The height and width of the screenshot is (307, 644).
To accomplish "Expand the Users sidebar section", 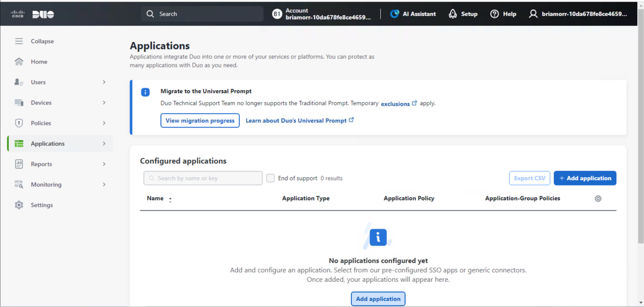I will coord(104,82).
